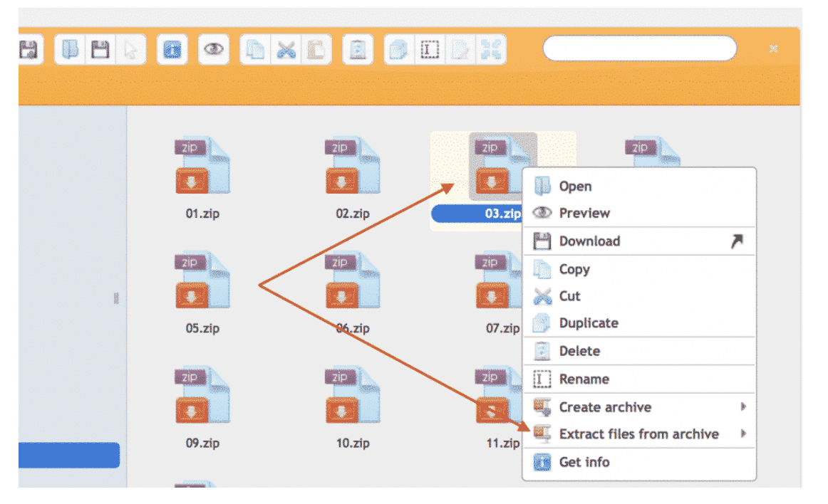Click the X next to the search field
Screen dimensions: 828x504
(773, 48)
